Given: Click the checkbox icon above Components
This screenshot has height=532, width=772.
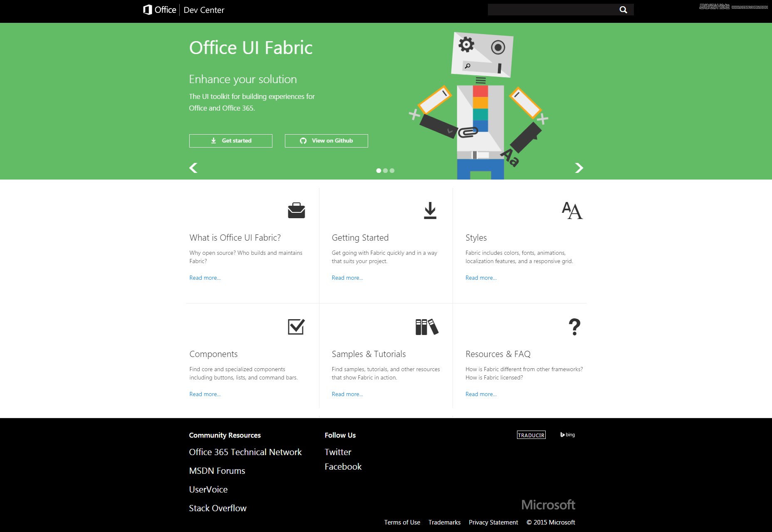Looking at the screenshot, I should tap(296, 327).
